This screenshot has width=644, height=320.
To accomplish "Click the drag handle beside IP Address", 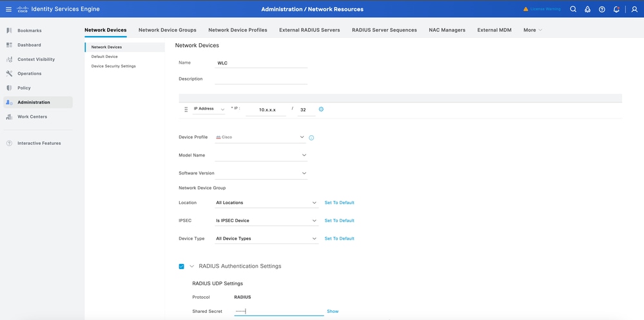I will point(186,109).
